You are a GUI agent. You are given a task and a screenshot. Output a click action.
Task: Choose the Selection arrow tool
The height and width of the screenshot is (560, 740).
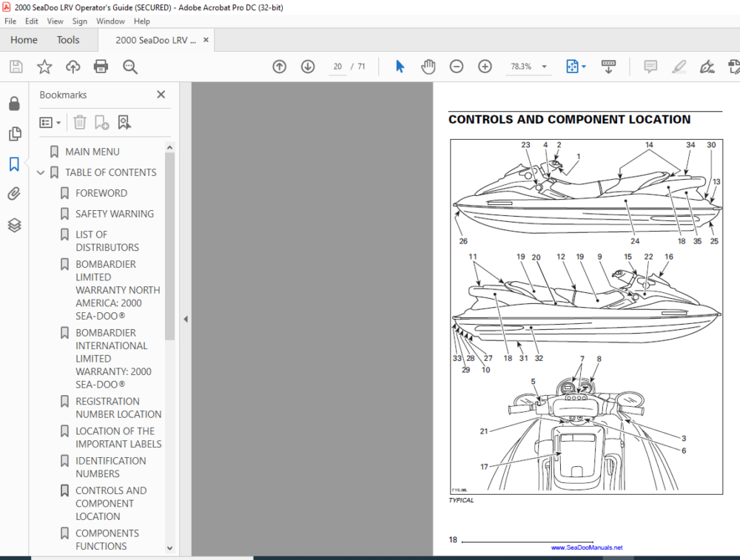coord(400,67)
